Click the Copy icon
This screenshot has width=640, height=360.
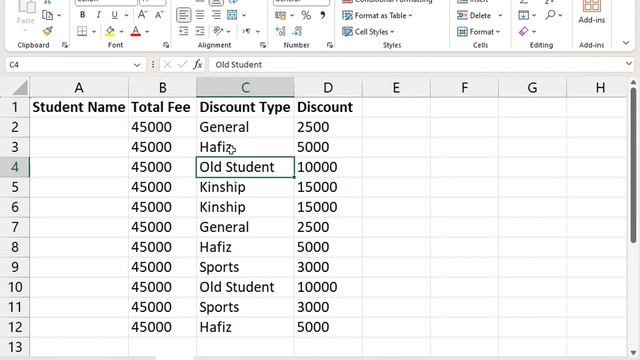pos(48,15)
